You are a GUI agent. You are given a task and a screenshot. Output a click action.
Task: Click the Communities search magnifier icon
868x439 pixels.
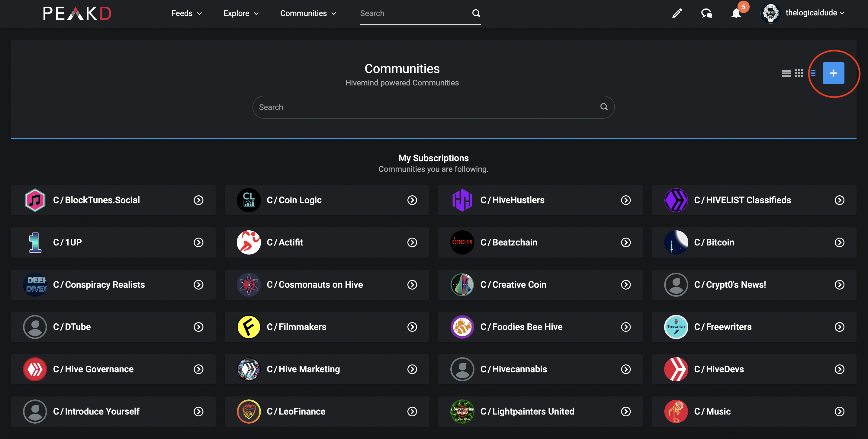coord(604,107)
